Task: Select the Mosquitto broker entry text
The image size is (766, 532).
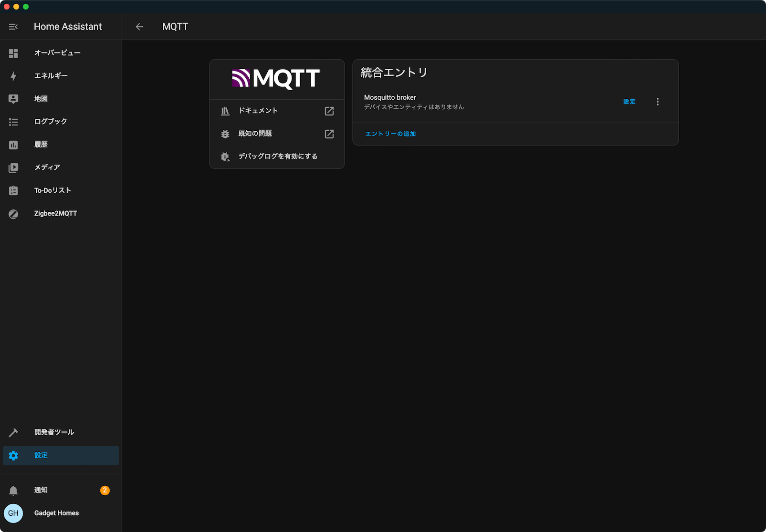Action: pyautogui.click(x=390, y=97)
